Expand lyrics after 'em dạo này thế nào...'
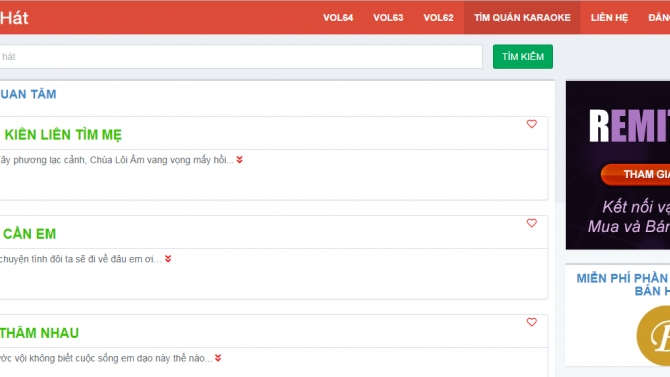The height and width of the screenshot is (377, 670). 218,358
